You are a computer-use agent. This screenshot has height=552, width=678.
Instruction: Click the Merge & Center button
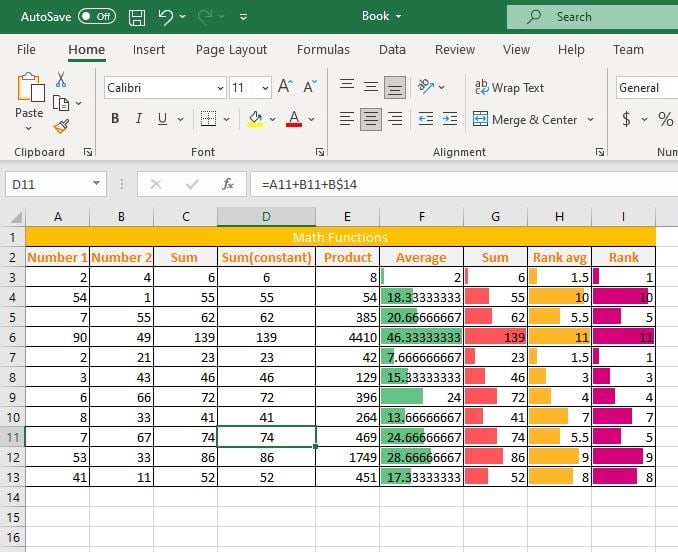[x=534, y=119]
